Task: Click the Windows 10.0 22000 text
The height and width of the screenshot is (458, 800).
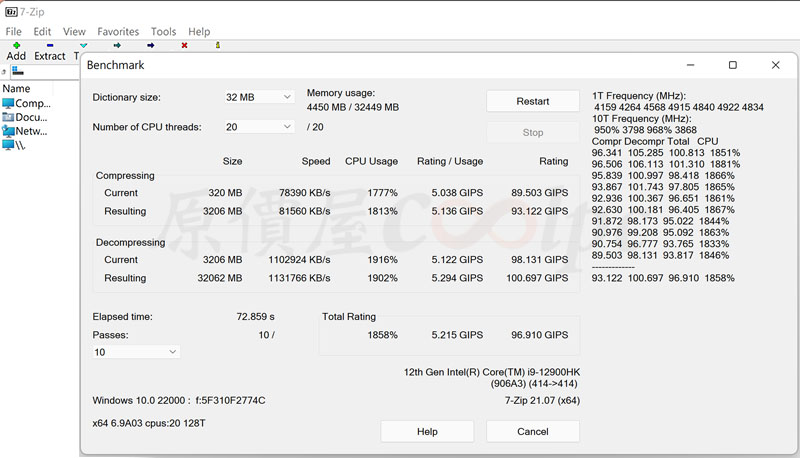Action: tap(141, 401)
